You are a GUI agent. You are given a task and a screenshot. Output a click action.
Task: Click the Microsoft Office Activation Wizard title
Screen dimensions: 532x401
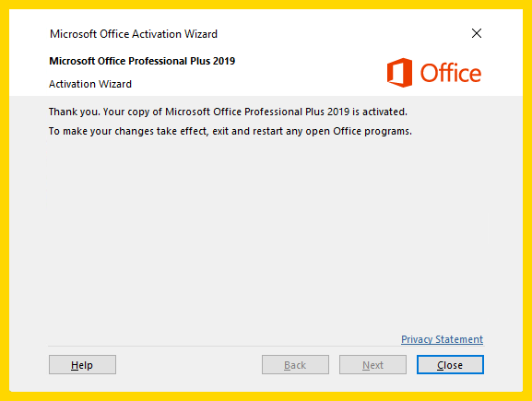(x=134, y=34)
